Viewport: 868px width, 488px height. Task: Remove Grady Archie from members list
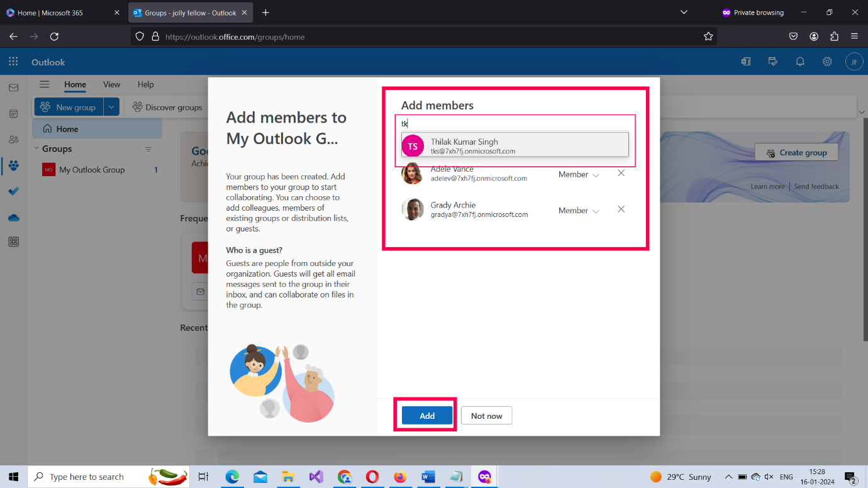pos(621,209)
